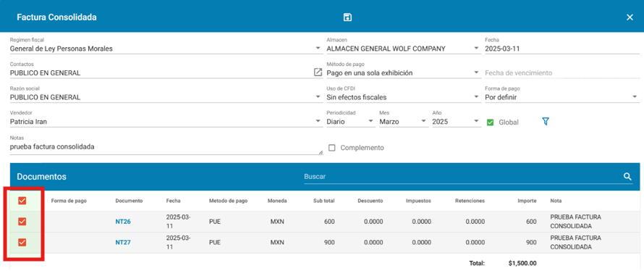Click the MXN cell in NT27 row
The width and height of the screenshot is (644, 271).
point(277,242)
